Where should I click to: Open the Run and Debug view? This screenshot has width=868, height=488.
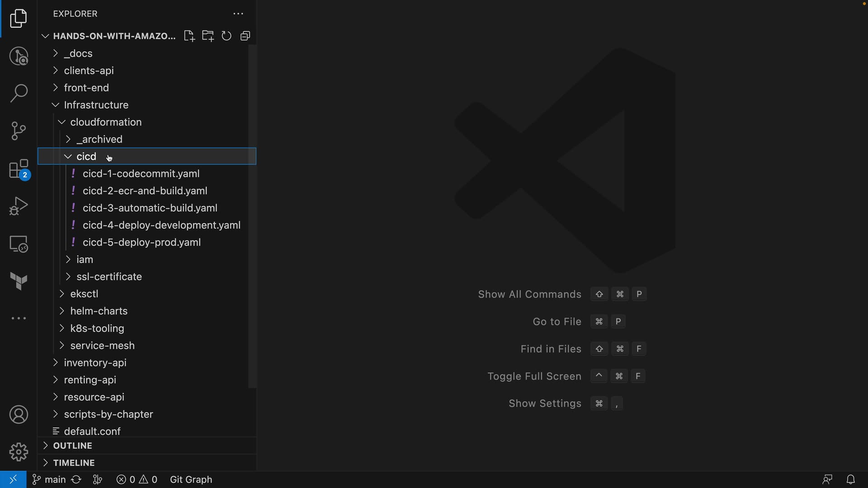coord(19,206)
